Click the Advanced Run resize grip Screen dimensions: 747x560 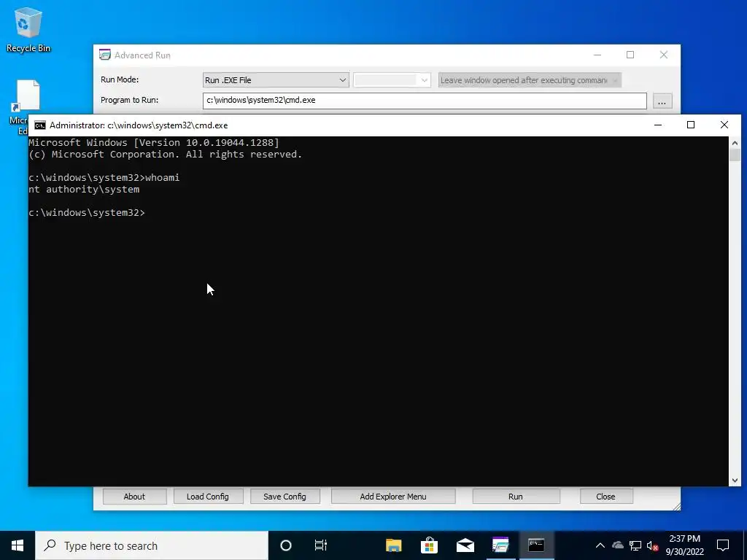point(676,507)
